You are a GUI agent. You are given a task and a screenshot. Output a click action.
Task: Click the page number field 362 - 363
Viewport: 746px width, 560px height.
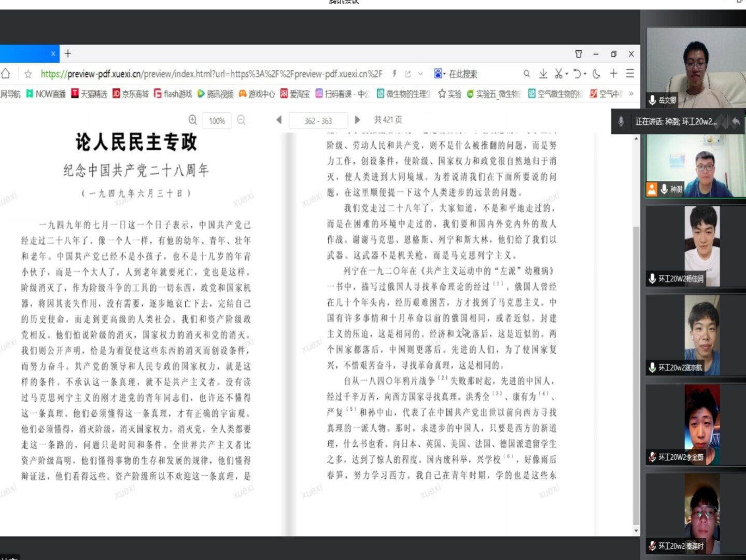pos(318,121)
